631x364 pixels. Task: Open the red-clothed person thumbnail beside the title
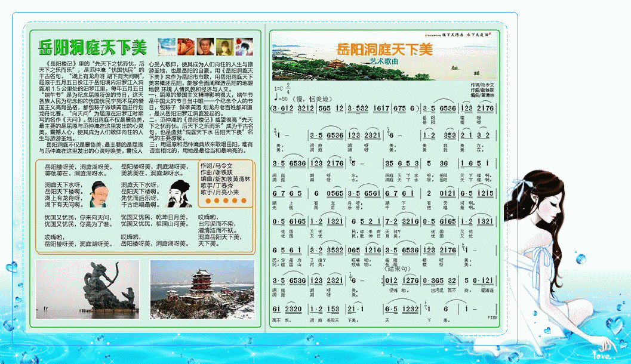[186, 47]
